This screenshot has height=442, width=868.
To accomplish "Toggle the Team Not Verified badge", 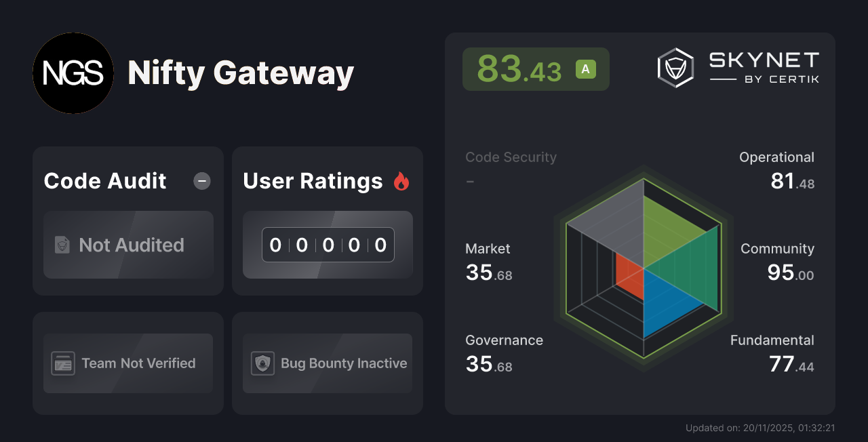I will pyautogui.click(x=128, y=363).
